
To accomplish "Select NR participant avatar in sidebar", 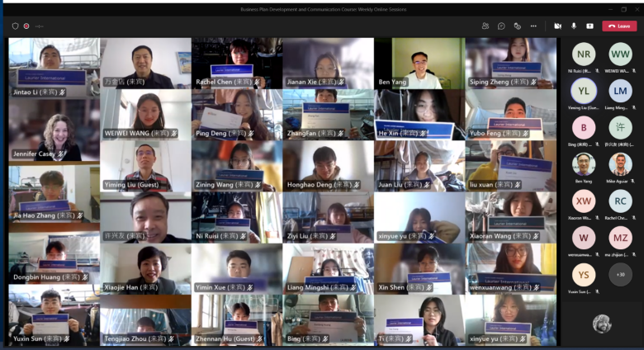I will tap(584, 54).
